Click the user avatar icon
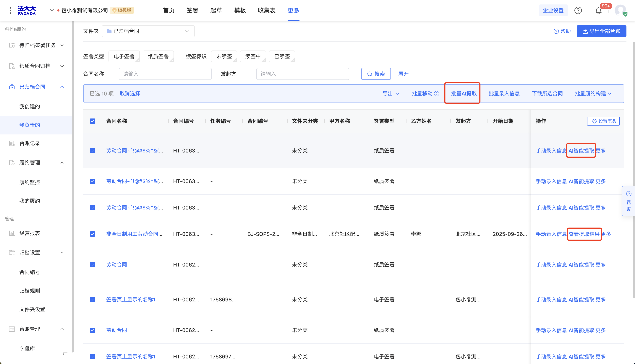 pyautogui.click(x=620, y=11)
